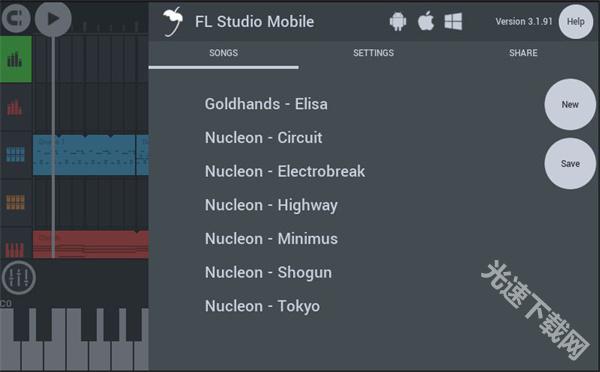Click the undo arrow icon
This screenshot has width=600, height=372.
16,18
